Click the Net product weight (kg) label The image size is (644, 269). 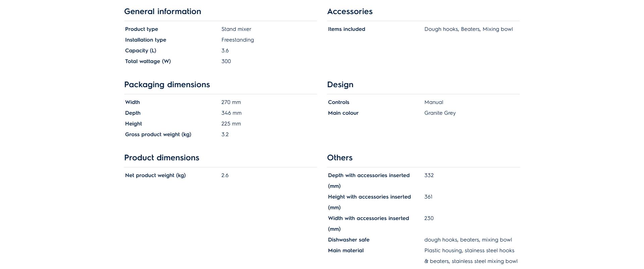click(155, 175)
